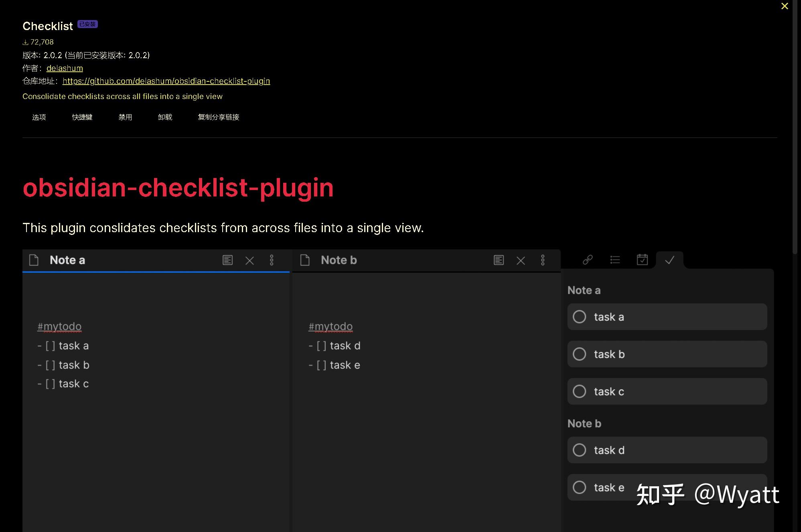
Task: Click the reading view icon in Note b header
Action: point(499,260)
